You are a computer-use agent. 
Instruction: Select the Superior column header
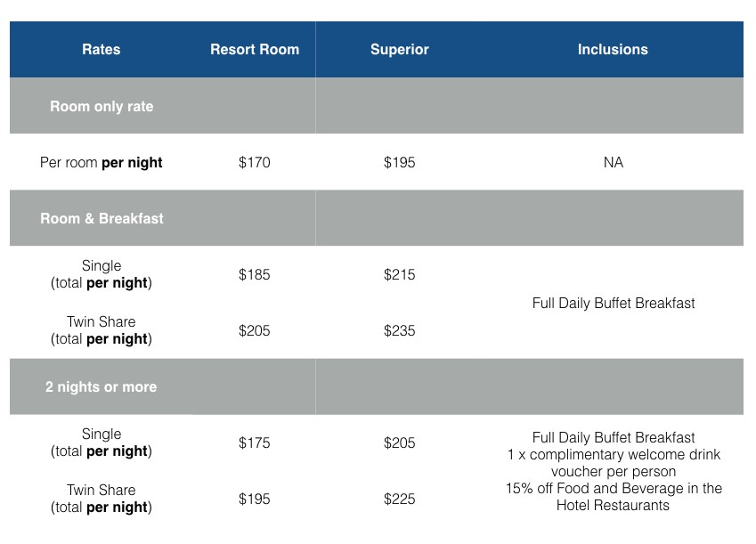[399, 50]
